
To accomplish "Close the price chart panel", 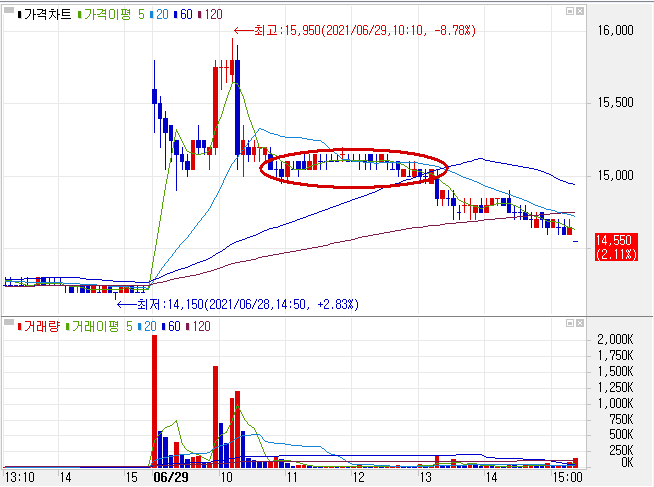I will [580, 11].
